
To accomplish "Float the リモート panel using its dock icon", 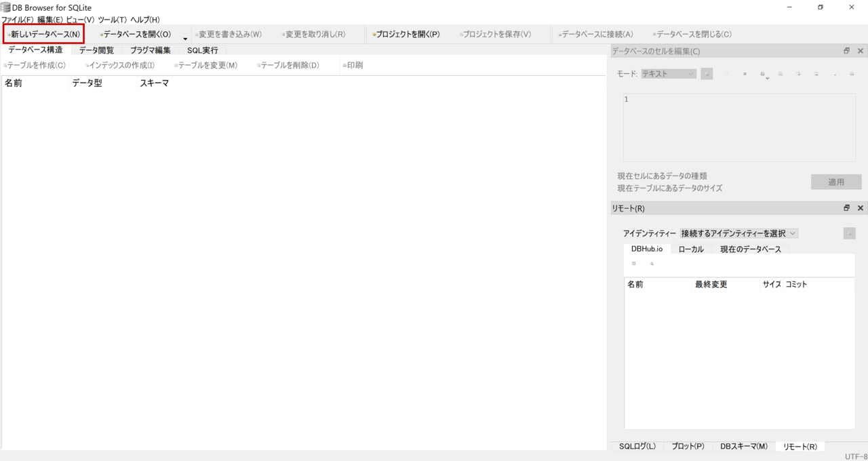I will 846,208.
